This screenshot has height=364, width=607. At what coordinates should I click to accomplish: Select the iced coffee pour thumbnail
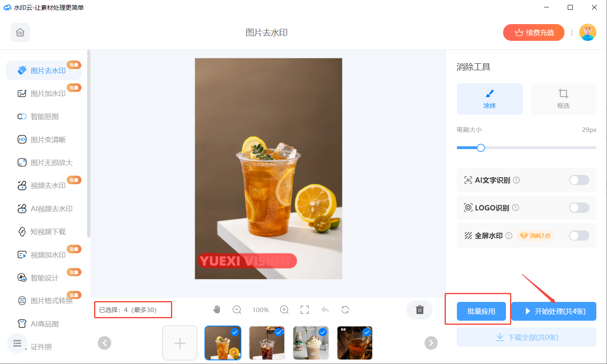[x=267, y=343]
